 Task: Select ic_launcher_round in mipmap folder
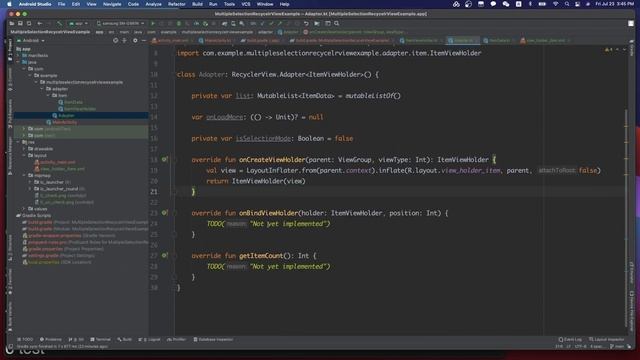click(x=59, y=189)
